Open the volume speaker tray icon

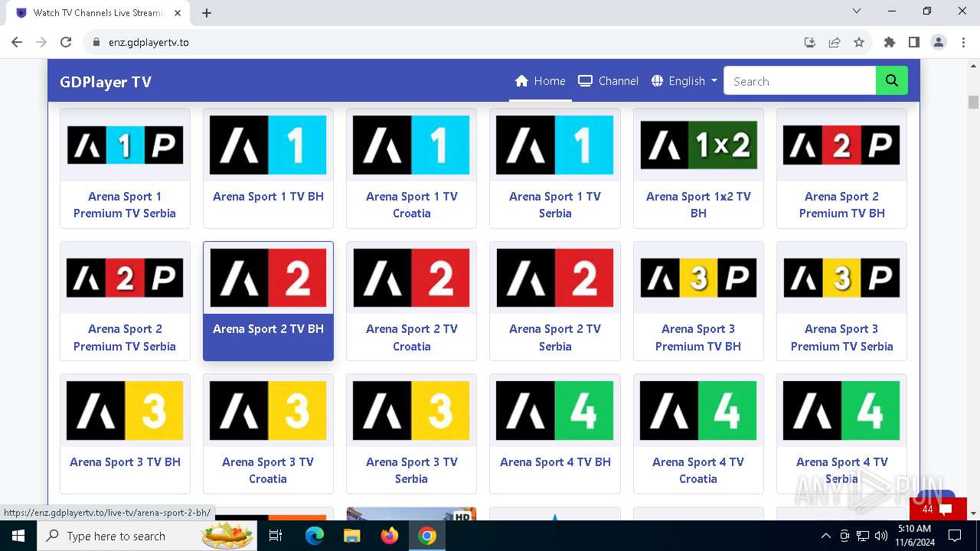(880, 536)
